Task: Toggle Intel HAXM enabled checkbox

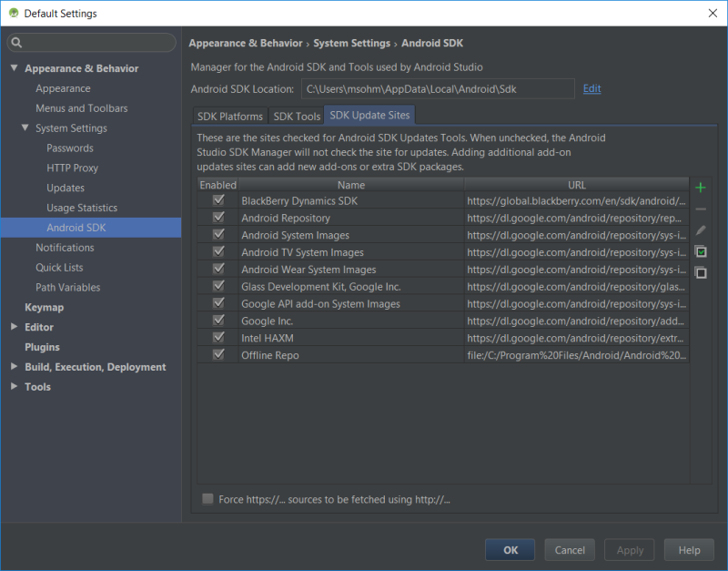Action: coord(218,338)
